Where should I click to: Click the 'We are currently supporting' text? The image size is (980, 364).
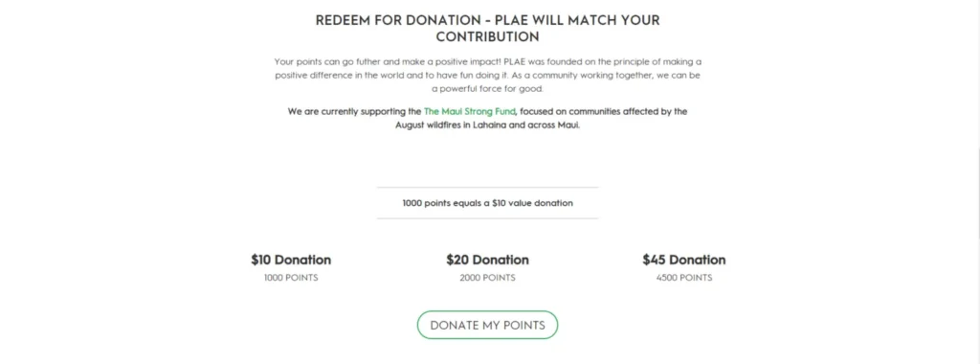[354, 111]
